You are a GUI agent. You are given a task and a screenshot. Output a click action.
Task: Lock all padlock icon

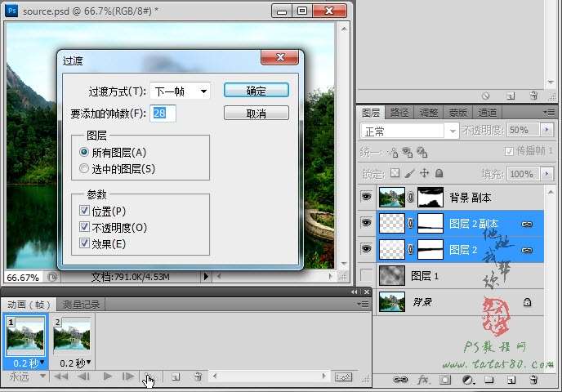pyautogui.click(x=439, y=173)
